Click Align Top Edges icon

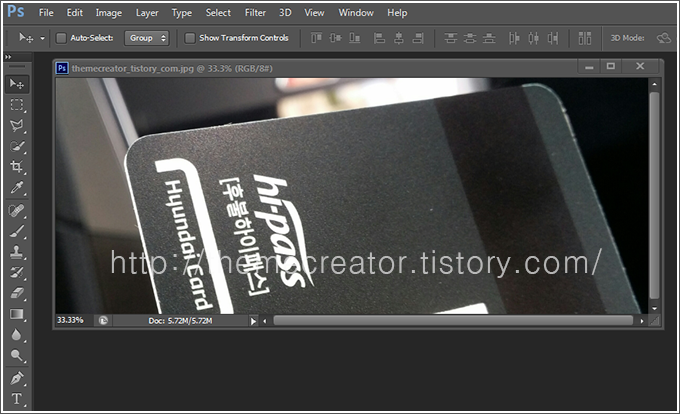pyautogui.click(x=317, y=38)
